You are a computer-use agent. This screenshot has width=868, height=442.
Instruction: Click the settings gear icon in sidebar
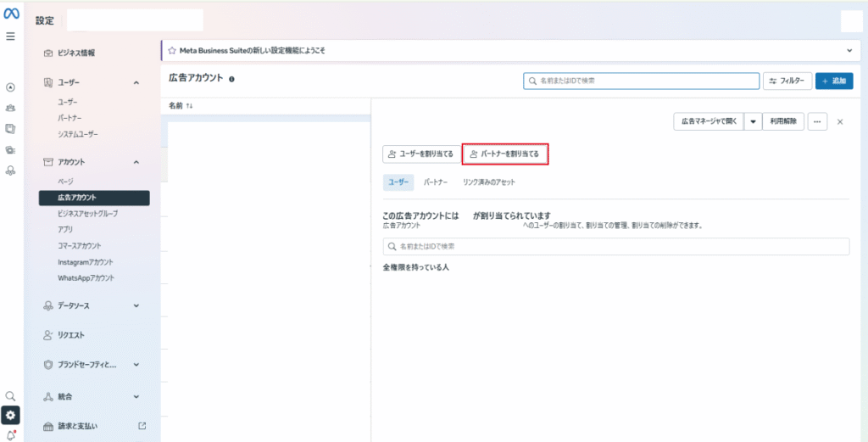[10, 415]
